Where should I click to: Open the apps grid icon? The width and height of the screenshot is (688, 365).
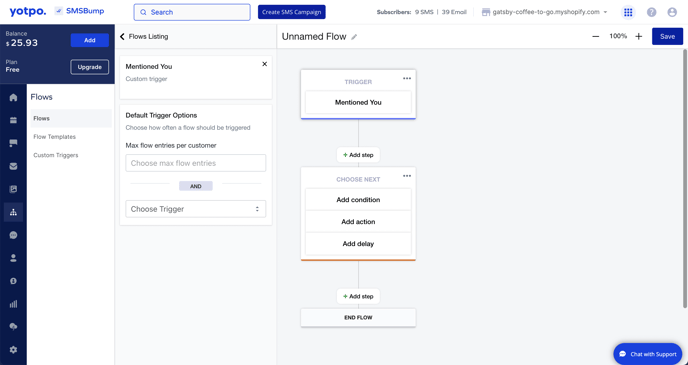628,12
